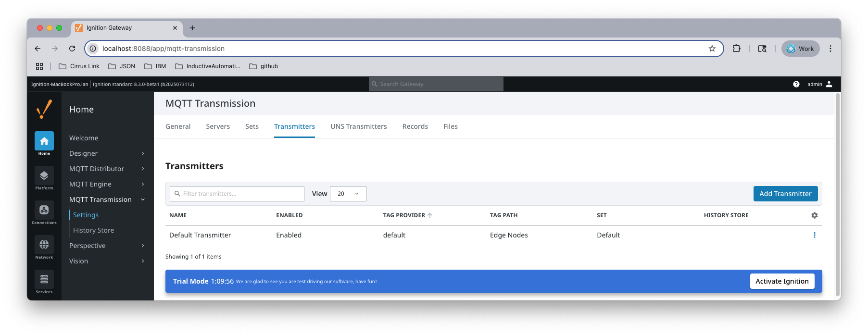Switch to the Records tab
The width and height of the screenshot is (868, 336).
(415, 126)
